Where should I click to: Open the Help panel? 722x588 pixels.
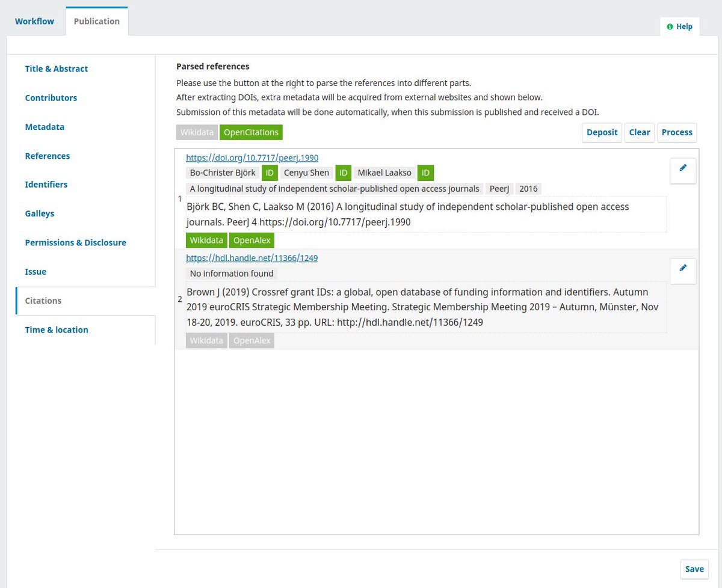coord(680,26)
